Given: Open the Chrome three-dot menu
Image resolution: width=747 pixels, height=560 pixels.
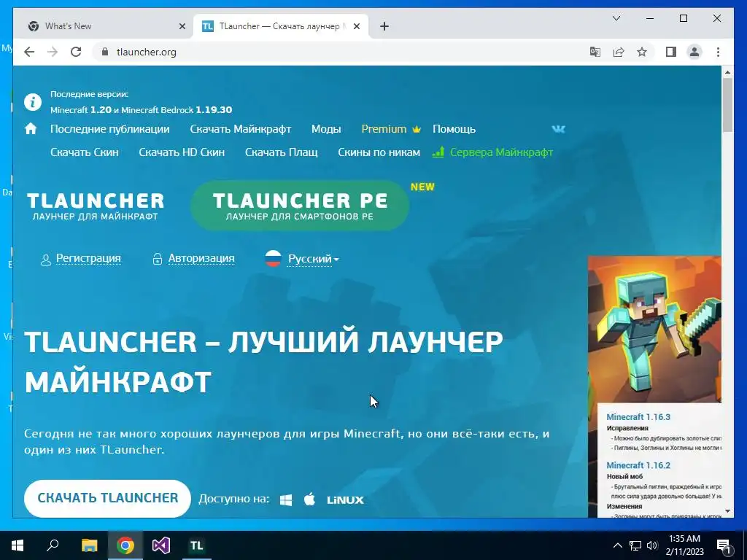Looking at the screenshot, I should 718,52.
